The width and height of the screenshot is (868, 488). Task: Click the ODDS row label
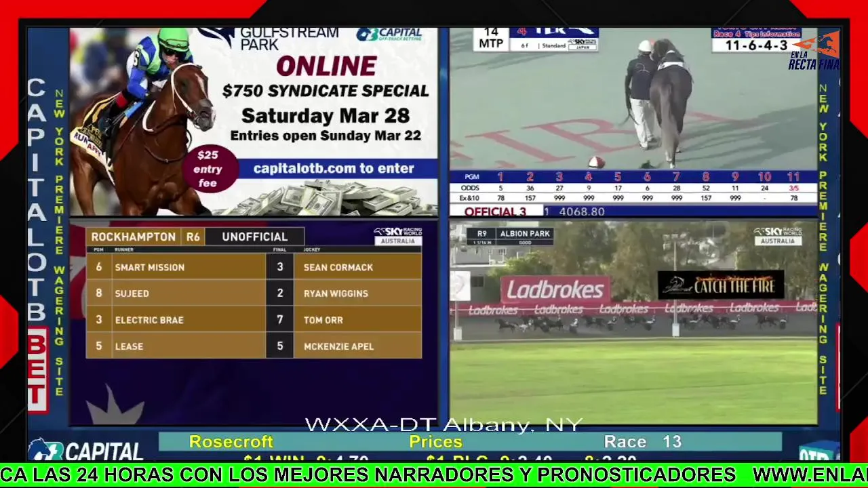pos(469,188)
